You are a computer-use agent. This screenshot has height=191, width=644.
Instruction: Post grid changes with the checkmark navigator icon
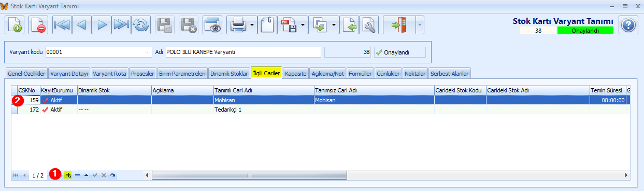[95, 175]
